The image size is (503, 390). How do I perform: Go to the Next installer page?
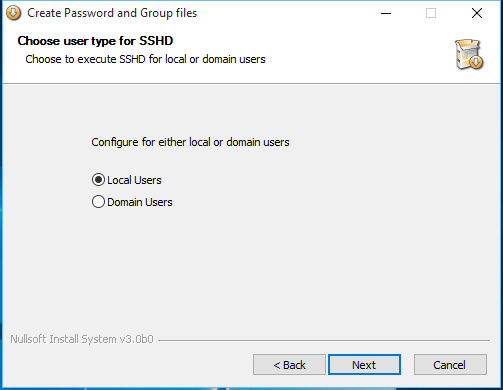pyautogui.click(x=364, y=365)
